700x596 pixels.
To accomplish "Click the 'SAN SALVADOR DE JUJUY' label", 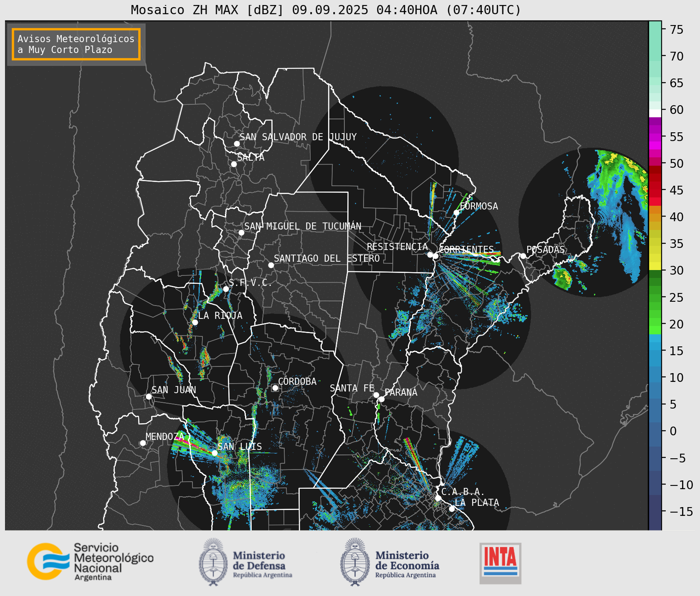I will click(298, 137).
